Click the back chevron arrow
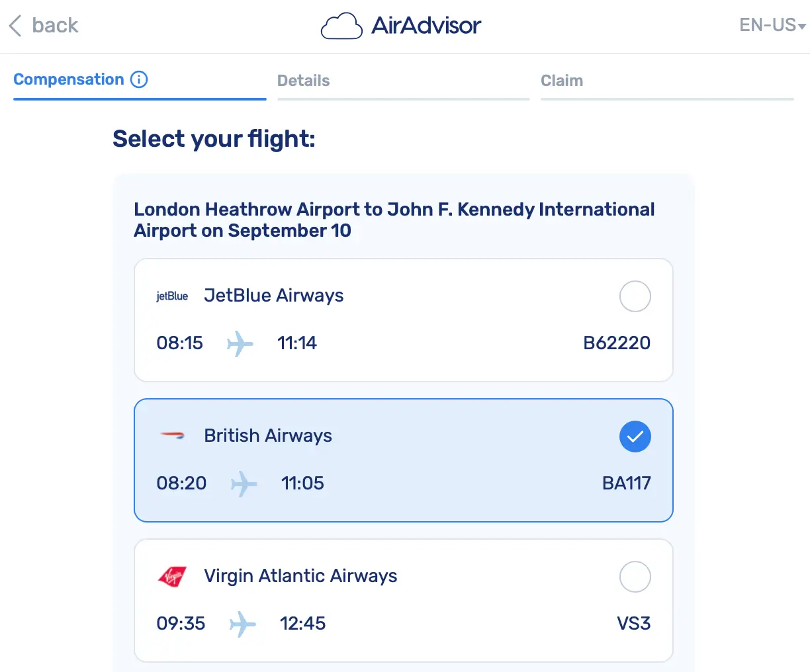This screenshot has width=810, height=672. 15,25
